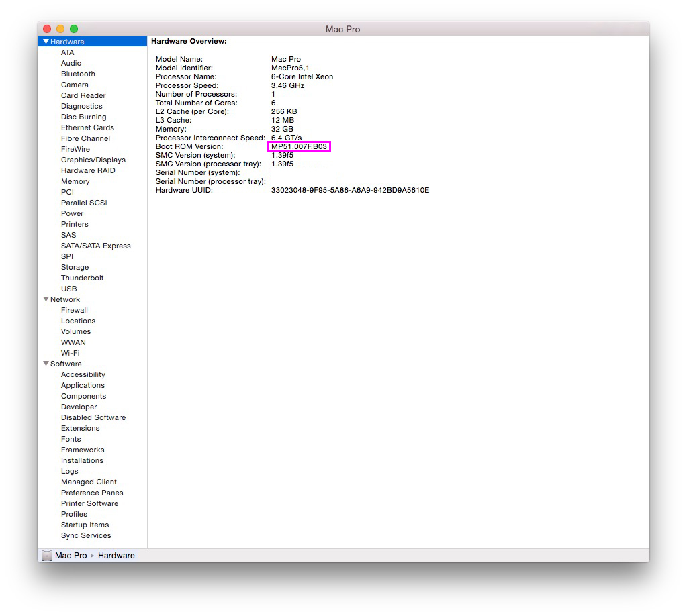Select Fibre Channel in the sidebar
Viewport: 687px width, 616px height.
tap(85, 138)
